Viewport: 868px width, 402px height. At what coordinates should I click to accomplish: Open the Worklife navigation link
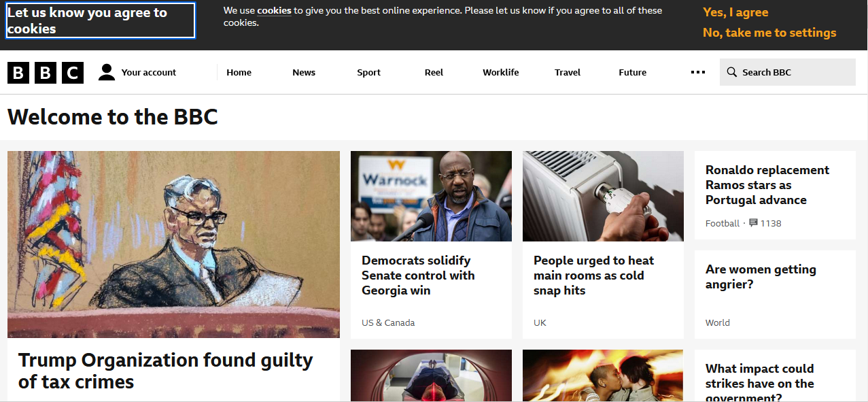pyautogui.click(x=501, y=72)
